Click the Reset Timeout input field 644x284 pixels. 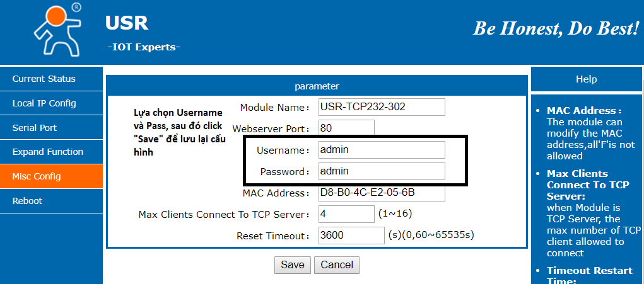pos(351,236)
